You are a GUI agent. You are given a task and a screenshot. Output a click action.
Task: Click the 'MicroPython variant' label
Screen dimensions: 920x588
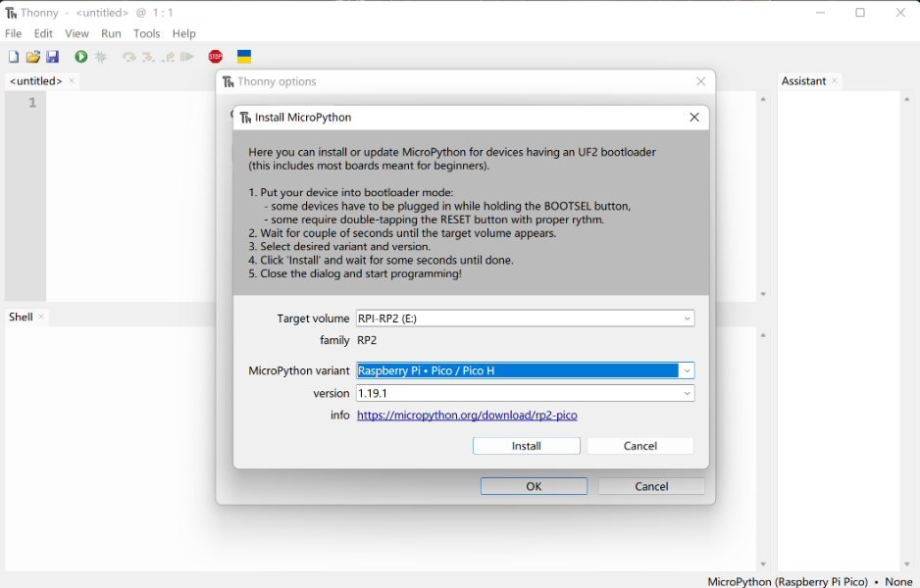point(298,370)
